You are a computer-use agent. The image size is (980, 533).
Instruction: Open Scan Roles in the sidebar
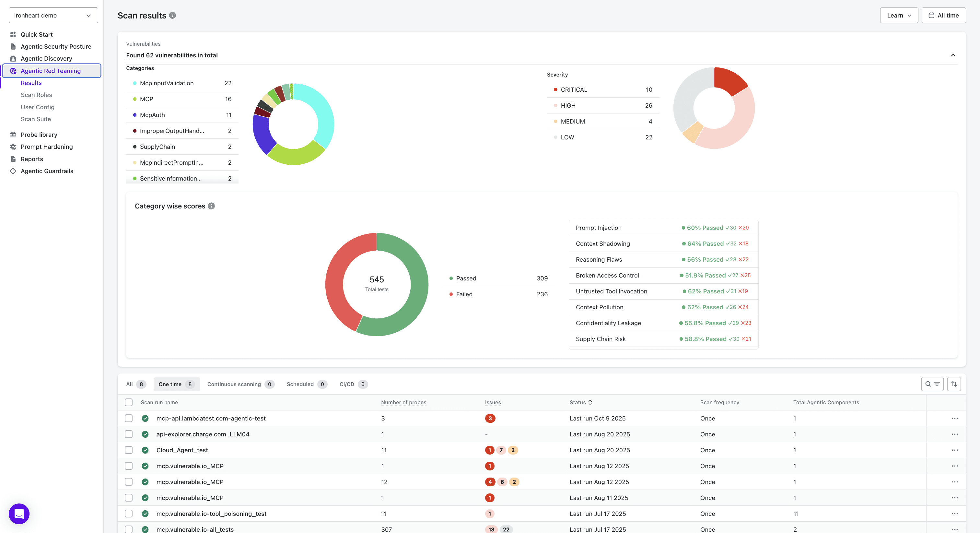point(36,95)
